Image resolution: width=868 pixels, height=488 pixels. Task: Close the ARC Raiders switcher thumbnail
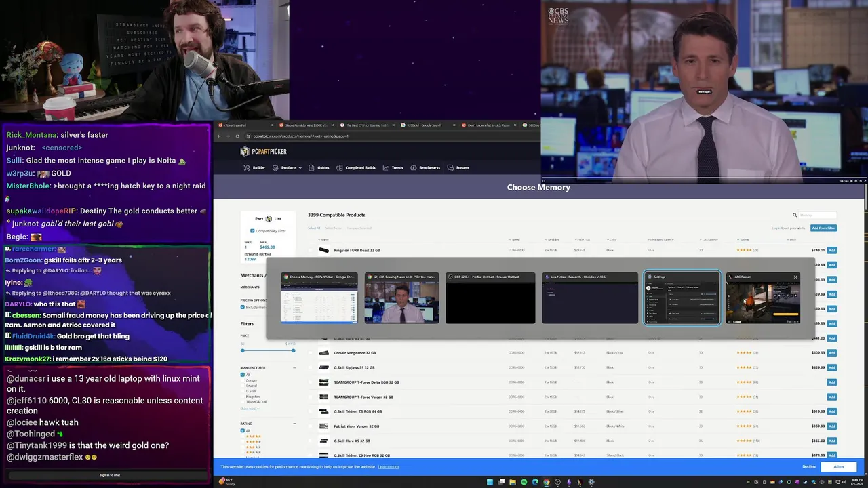pos(795,277)
